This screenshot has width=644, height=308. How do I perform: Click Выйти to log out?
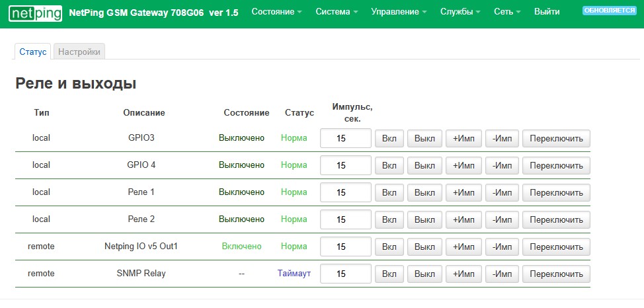click(x=546, y=12)
